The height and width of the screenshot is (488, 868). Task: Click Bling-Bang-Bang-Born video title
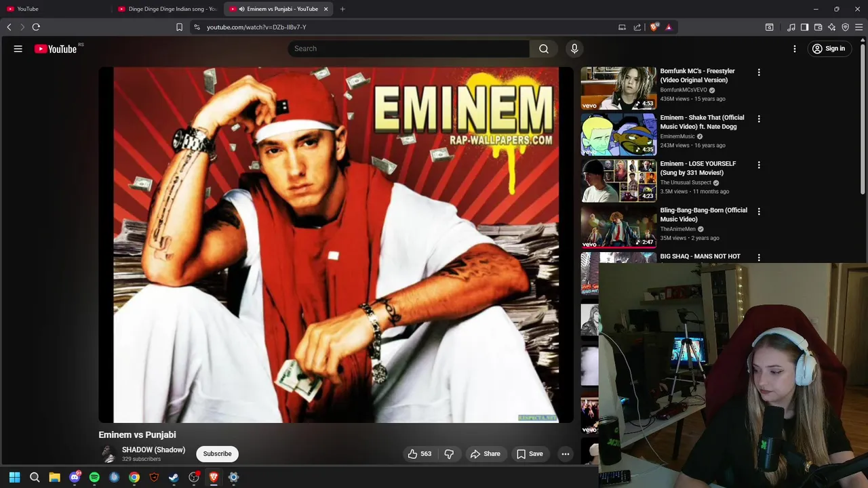tap(703, 215)
